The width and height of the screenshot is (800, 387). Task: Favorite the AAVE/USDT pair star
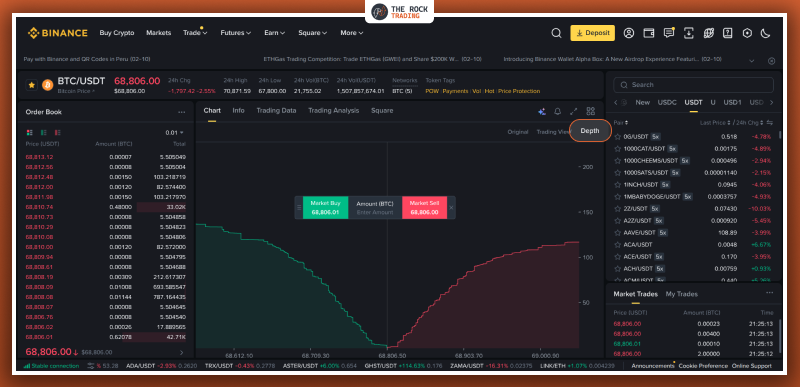click(617, 233)
